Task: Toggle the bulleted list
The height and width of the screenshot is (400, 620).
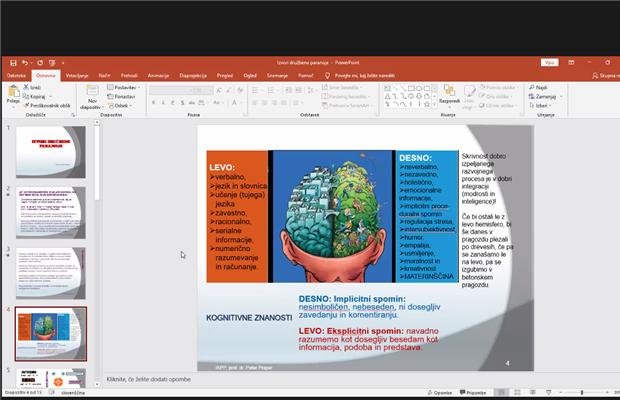Action: [x=257, y=91]
